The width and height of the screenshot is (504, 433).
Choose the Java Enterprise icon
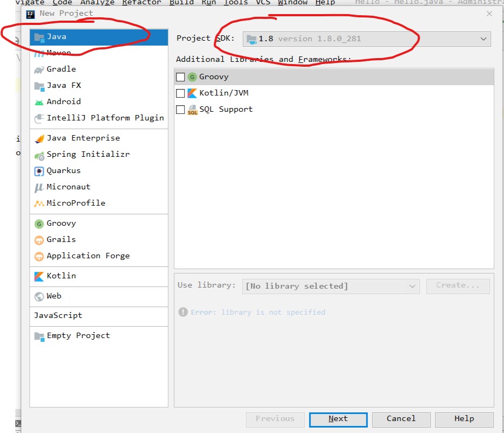click(x=39, y=139)
